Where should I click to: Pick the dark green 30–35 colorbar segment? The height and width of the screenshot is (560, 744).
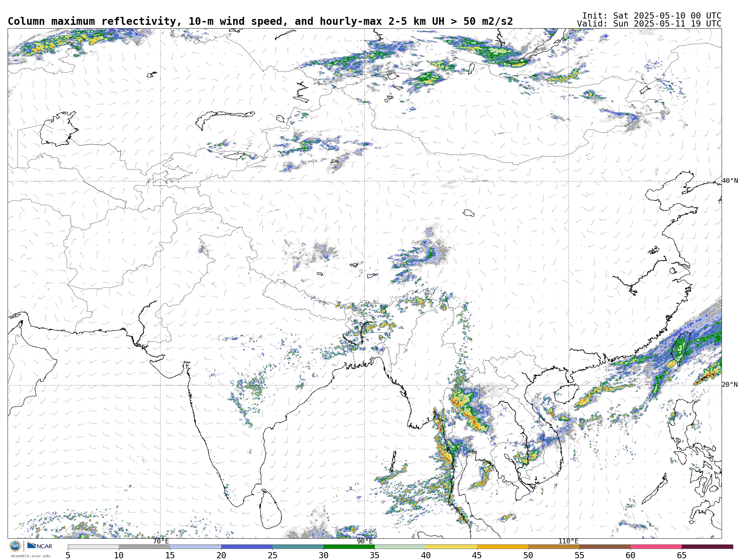point(349,547)
